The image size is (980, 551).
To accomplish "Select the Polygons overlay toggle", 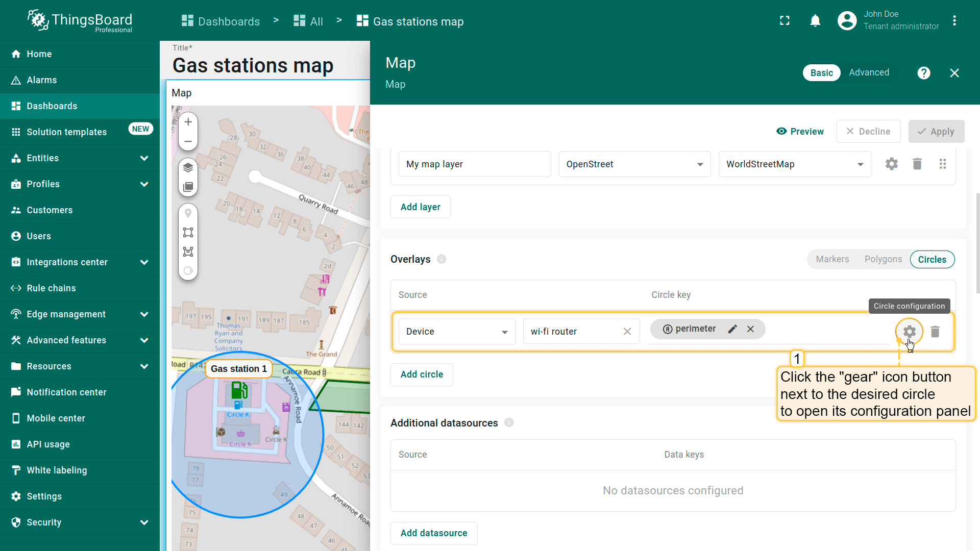I will coord(883,259).
